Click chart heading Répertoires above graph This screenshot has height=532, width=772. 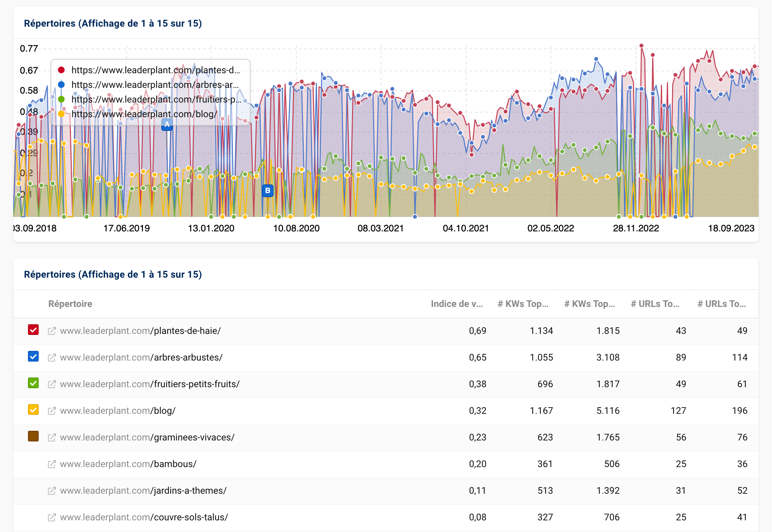tap(113, 24)
